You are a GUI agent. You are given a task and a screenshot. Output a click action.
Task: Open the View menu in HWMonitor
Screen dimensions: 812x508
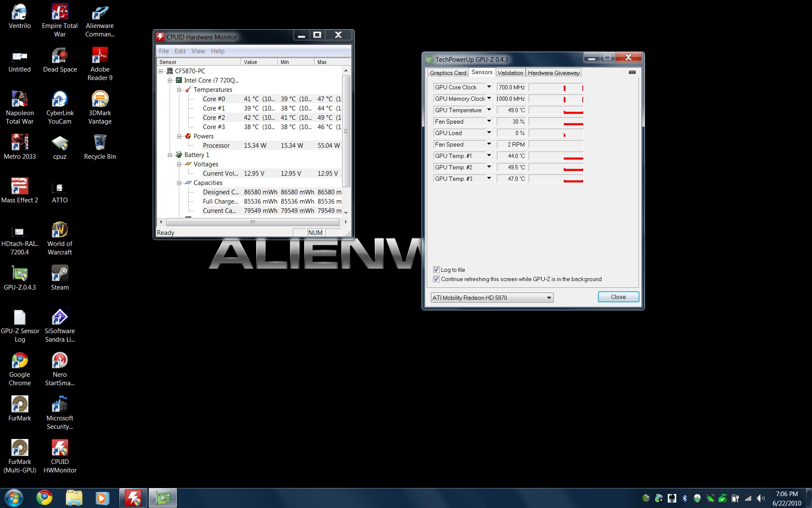click(198, 51)
